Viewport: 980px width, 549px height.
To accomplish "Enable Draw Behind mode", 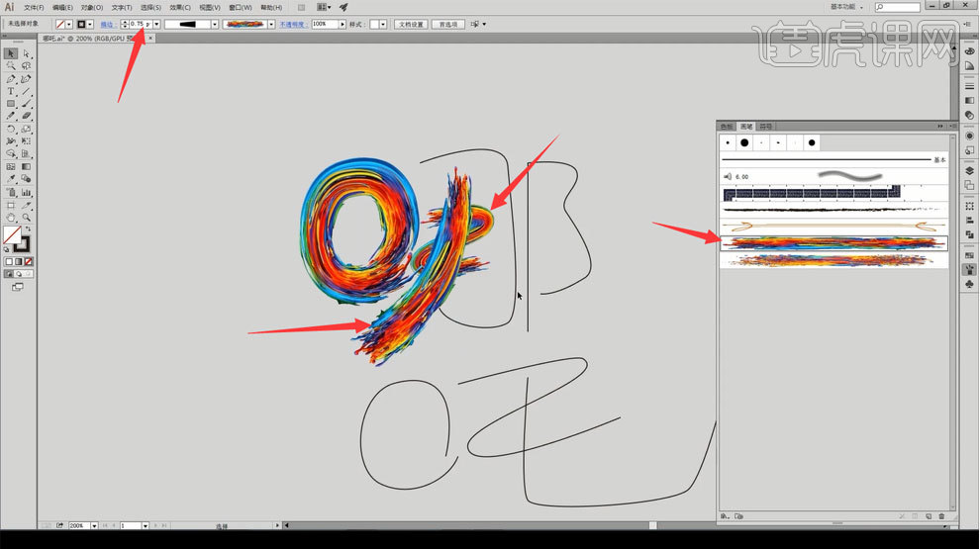I will [19, 274].
